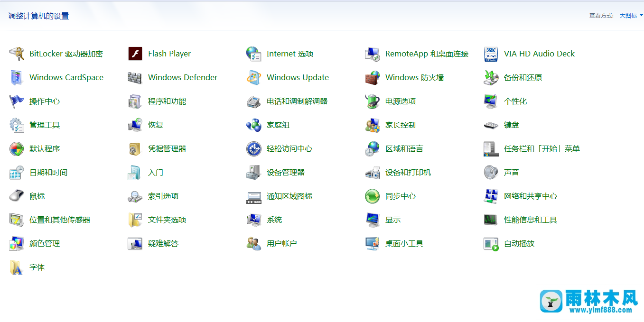The height and width of the screenshot is (322, 644).
Task: Click the 字体 fonts folder icon
Action: pos(17,267)
